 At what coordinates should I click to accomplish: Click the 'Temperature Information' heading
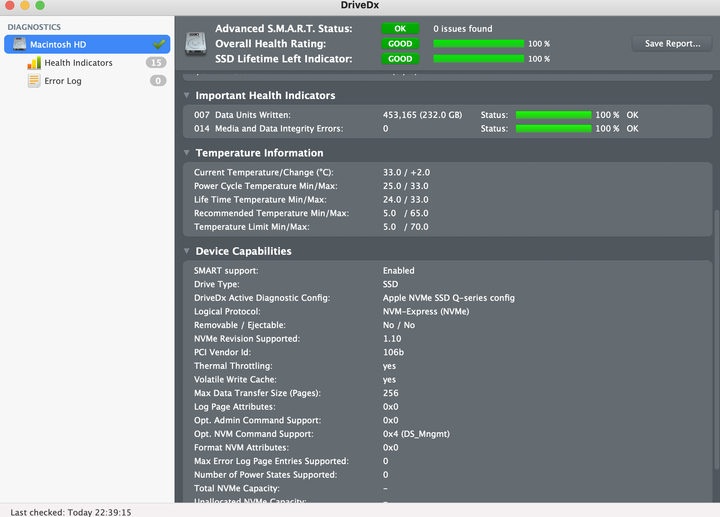tap(259, 153)
